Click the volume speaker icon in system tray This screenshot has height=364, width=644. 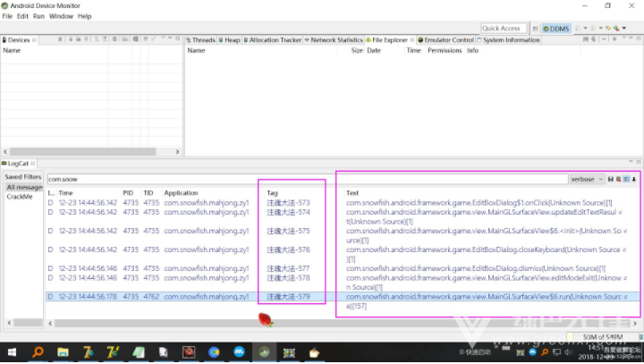click(569, 352)
